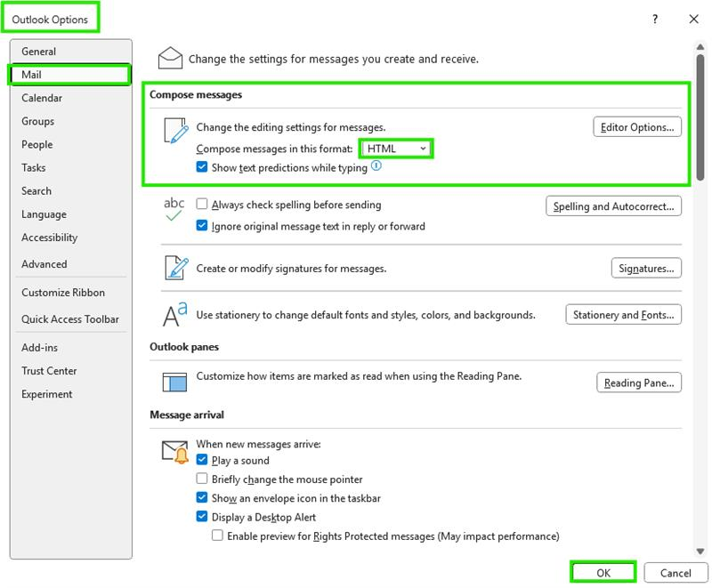Screen dimensions: 712x588
Task: Click the envelope with bell message arrival icon
Action: click(175, 452)
